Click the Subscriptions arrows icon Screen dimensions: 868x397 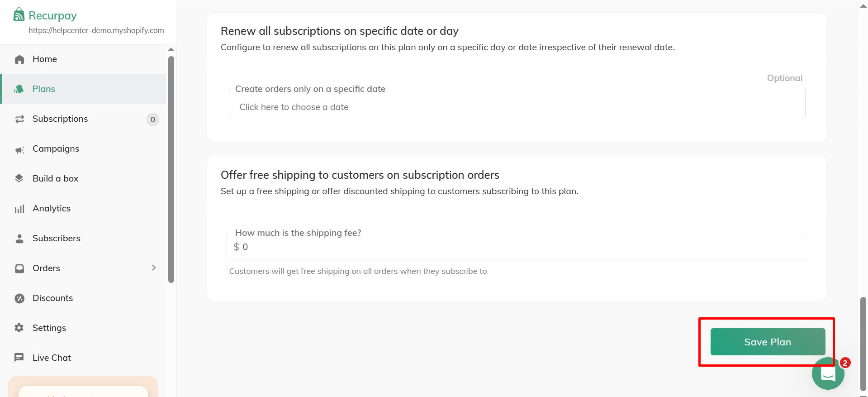click(x=19, y=119)
